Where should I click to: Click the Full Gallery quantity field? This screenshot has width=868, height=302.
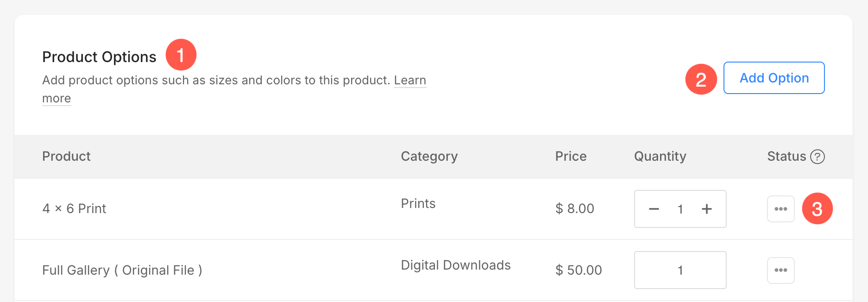680,270
